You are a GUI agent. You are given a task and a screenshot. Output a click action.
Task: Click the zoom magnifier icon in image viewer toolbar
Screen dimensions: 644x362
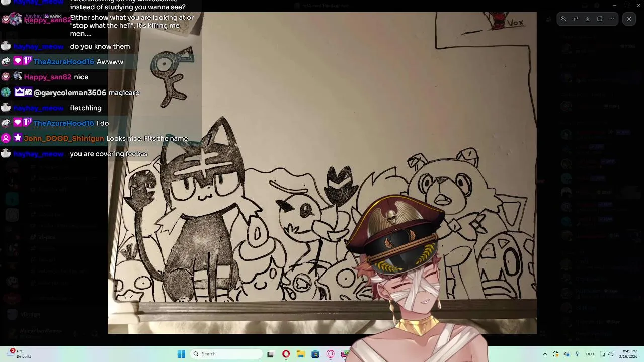[563, 19]
